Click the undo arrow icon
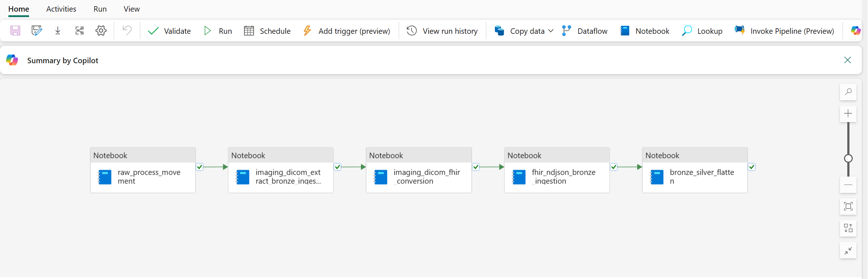 [127, 31]
